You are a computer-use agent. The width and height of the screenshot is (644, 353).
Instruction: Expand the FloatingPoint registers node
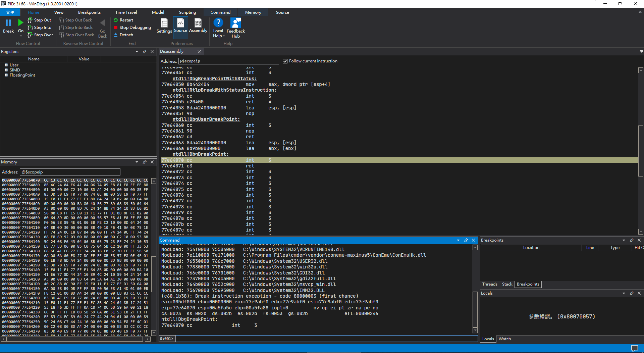point(6,75)
